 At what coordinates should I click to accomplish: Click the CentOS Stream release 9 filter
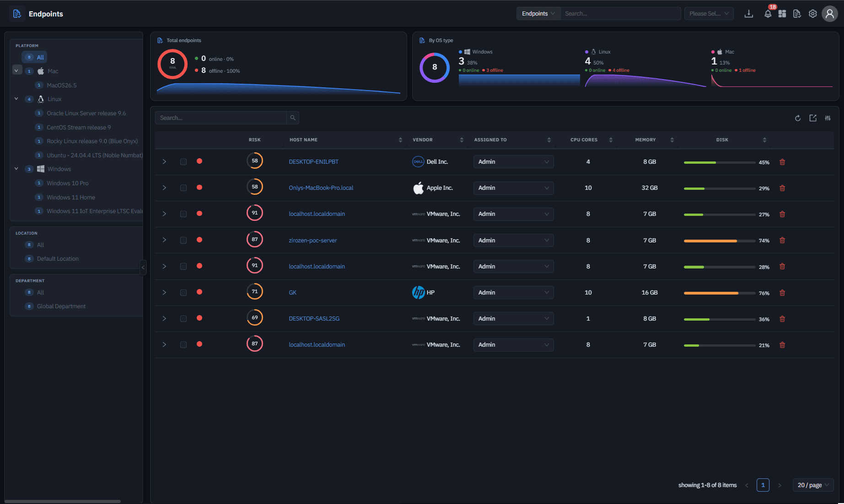[x=79, y=127]
